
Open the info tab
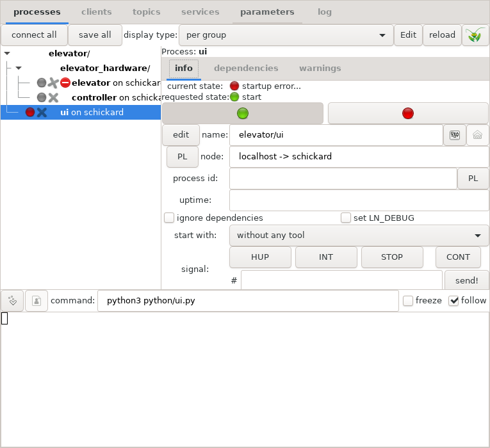tap(184, 68)
